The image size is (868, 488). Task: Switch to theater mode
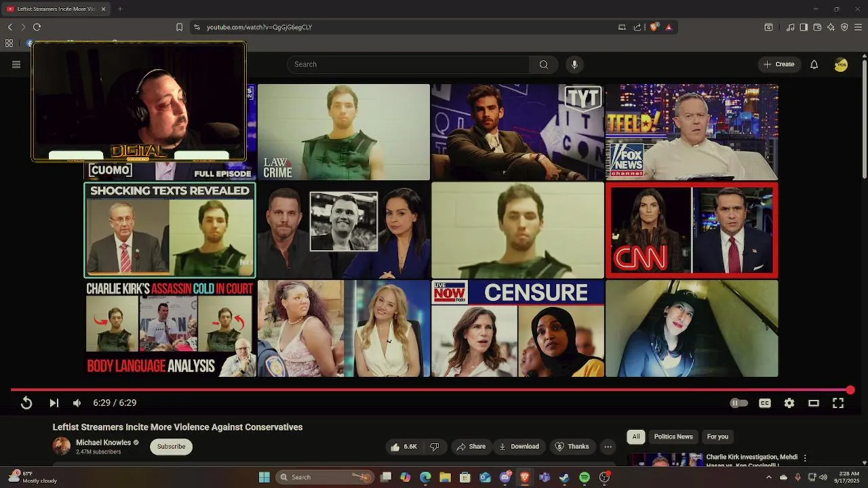coord(814,403)
